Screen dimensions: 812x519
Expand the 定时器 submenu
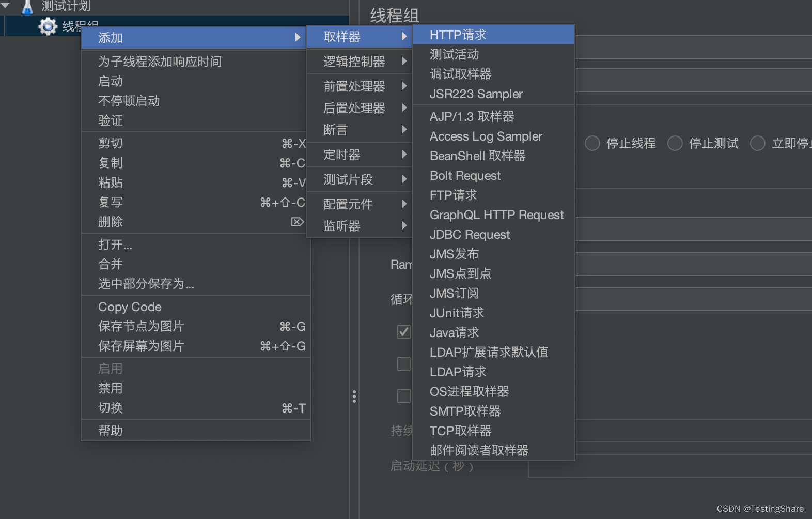point(360,155)
